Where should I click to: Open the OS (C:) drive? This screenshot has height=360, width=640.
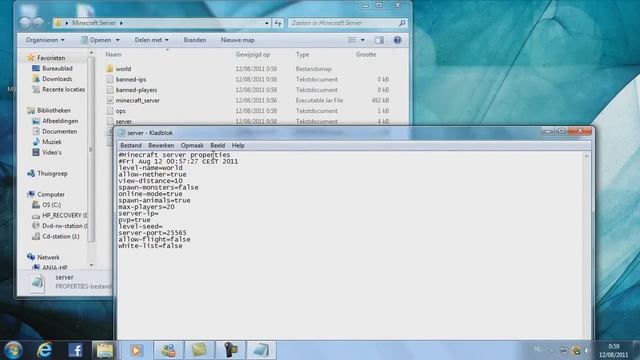coord(51,205)
